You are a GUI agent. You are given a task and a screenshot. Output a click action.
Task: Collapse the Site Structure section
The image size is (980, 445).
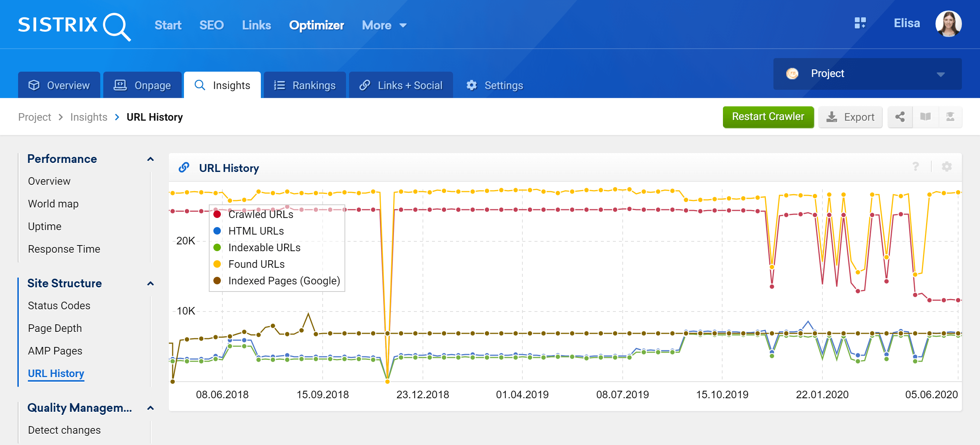[150, 283]
